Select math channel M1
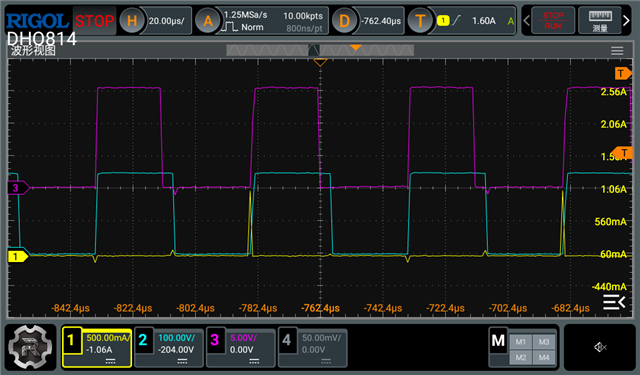The width and height of the screenshot is (640, 375). click(520, 342)
